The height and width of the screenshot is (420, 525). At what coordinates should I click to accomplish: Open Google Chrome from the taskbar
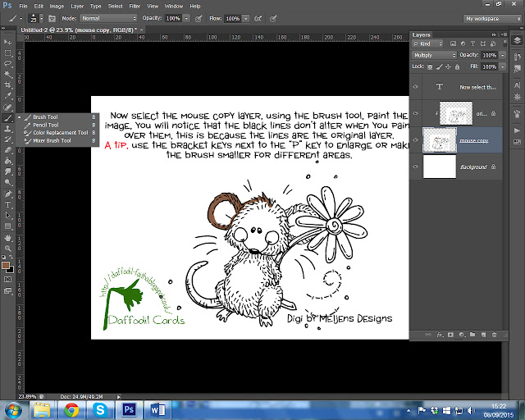[71, 409]
